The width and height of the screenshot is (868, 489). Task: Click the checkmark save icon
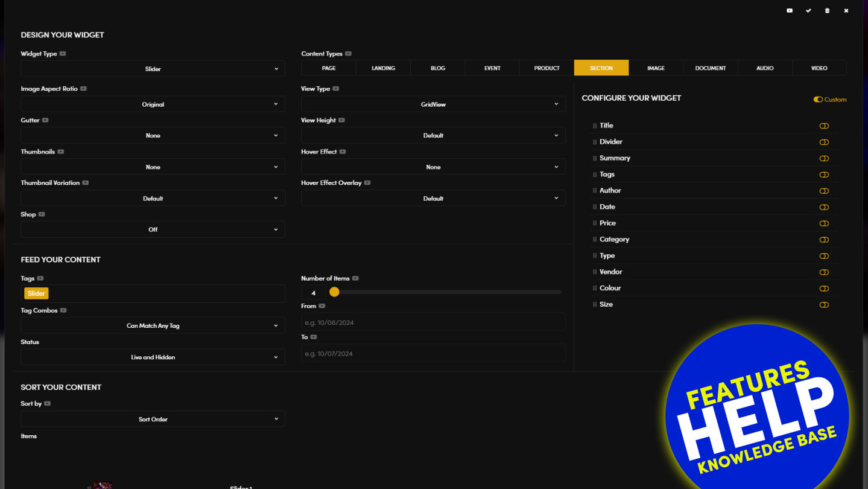pyautogui.click(x=808, y=11)
